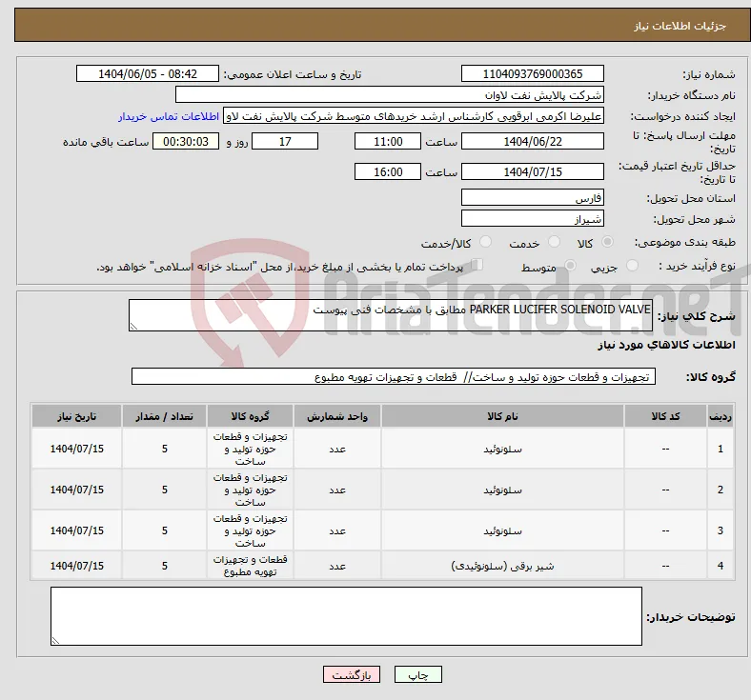Viewport: 751px width, 700px height.
Task: Click the request creator field علیرضا اکرمی
Action: click(414, 116)
